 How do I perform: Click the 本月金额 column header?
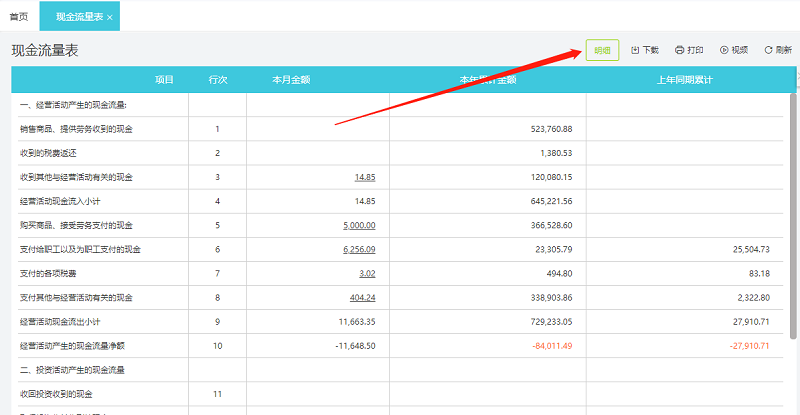pyautogui.click(x=291, y=80)
